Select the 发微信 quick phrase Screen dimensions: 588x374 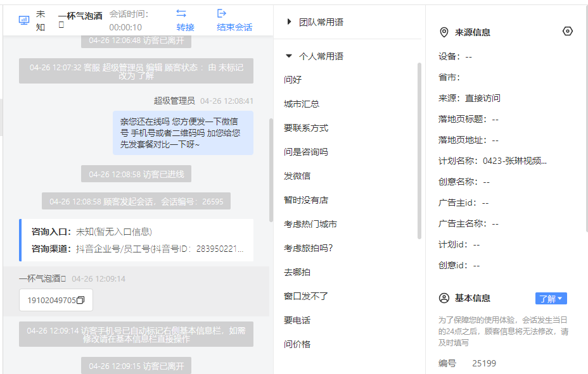(297, 176)
